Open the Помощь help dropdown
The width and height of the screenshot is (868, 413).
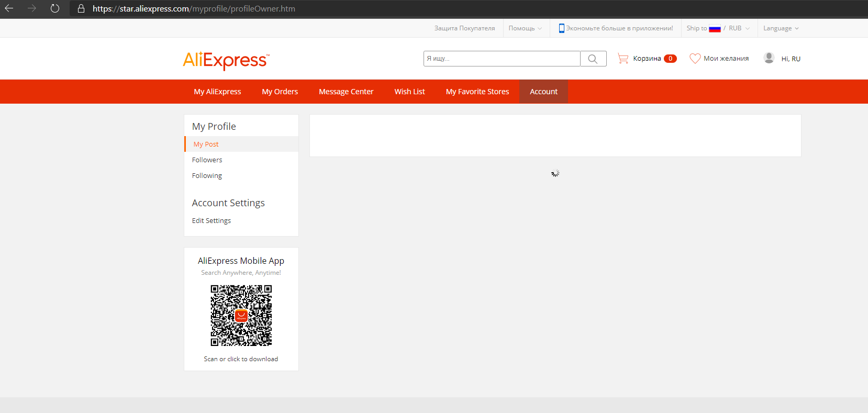pos(525,28)
